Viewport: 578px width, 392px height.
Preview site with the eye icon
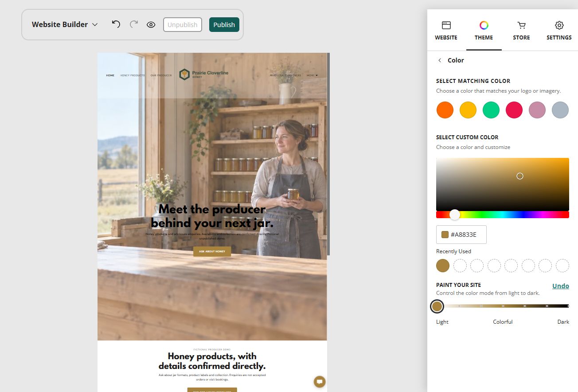[151, 24]
